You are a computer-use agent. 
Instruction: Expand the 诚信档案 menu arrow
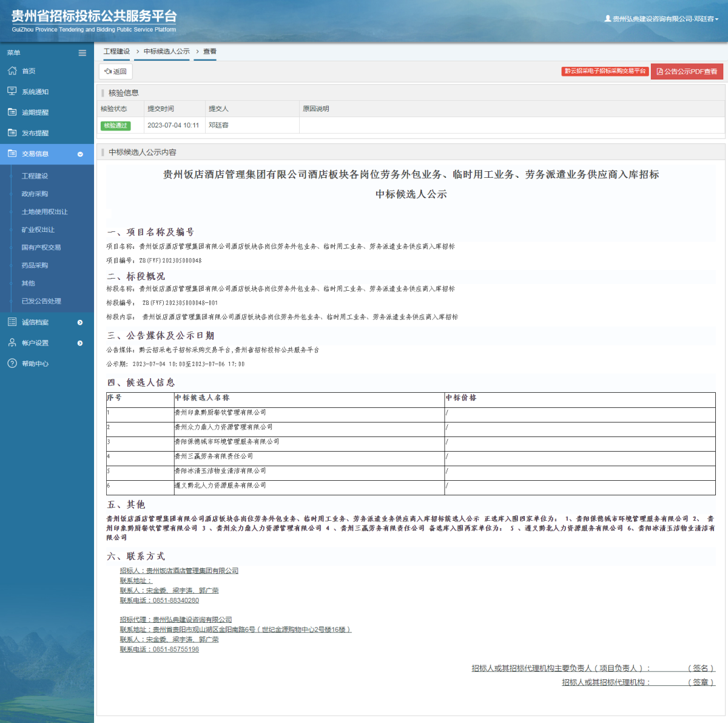tap(80, 322)
